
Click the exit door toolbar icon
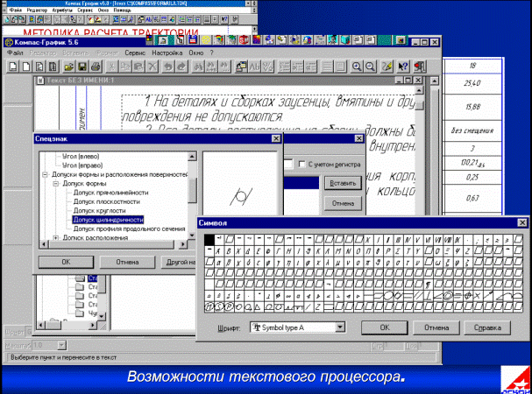(x=419, y=67)
